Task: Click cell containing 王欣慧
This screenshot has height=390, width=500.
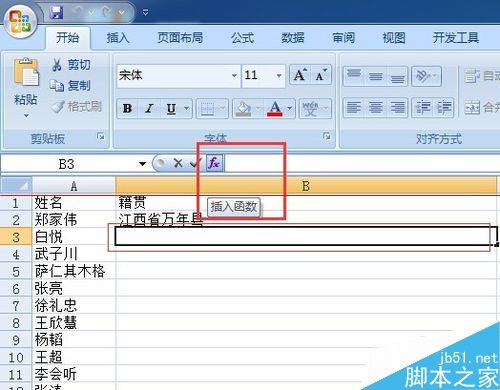Action: click(x=74, y=323)
